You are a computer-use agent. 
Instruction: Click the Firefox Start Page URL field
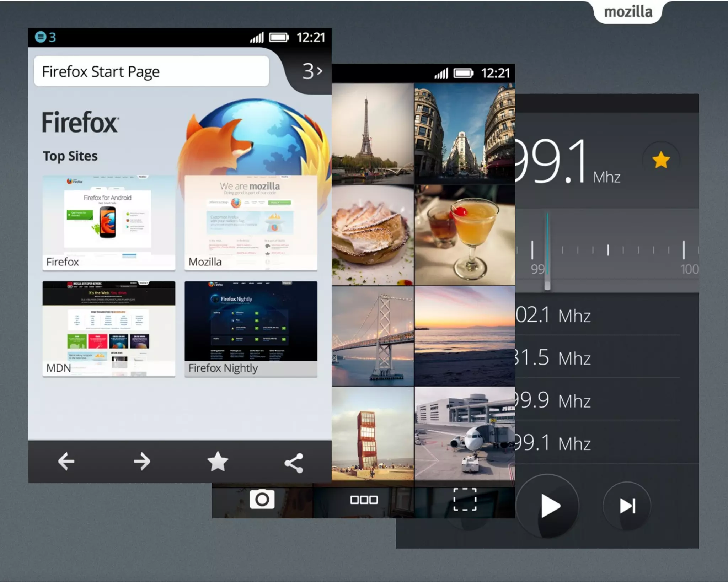tap(151, 71)
